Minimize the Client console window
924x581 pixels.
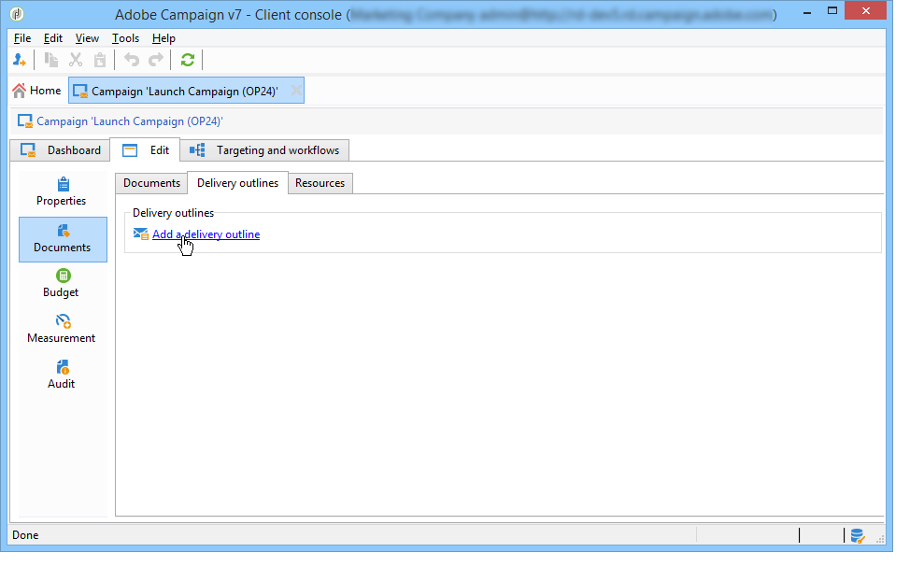coord(806,12)
